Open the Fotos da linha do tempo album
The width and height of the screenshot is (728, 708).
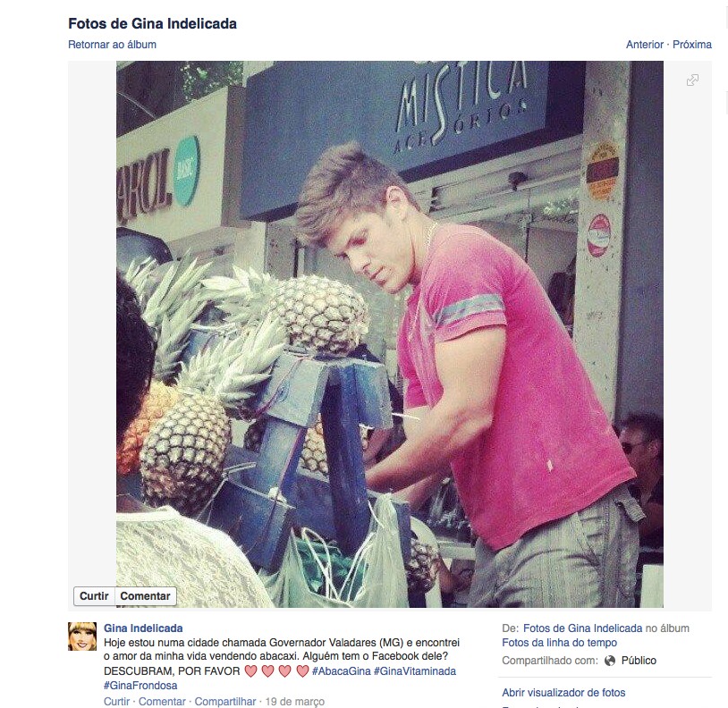[x=560, y=643]
